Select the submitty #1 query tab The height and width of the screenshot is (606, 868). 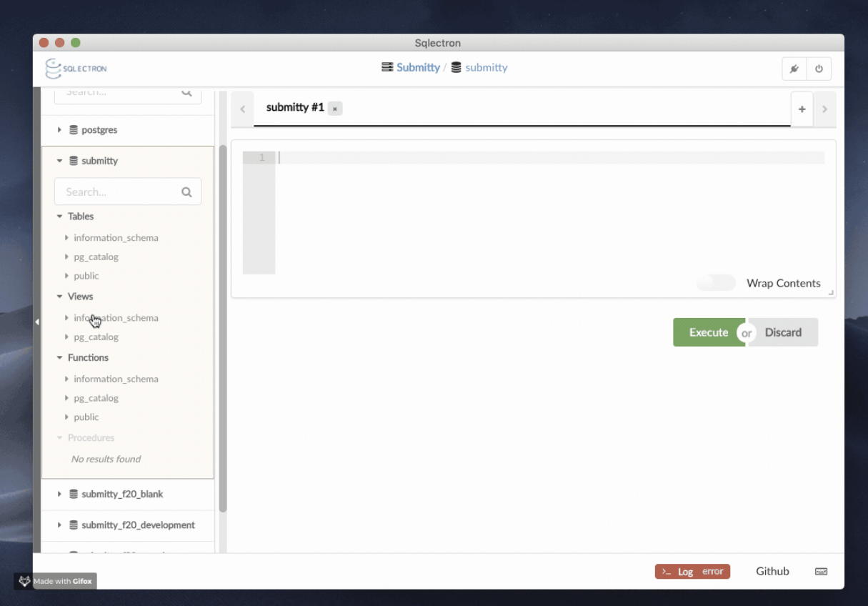coord(294,108)
